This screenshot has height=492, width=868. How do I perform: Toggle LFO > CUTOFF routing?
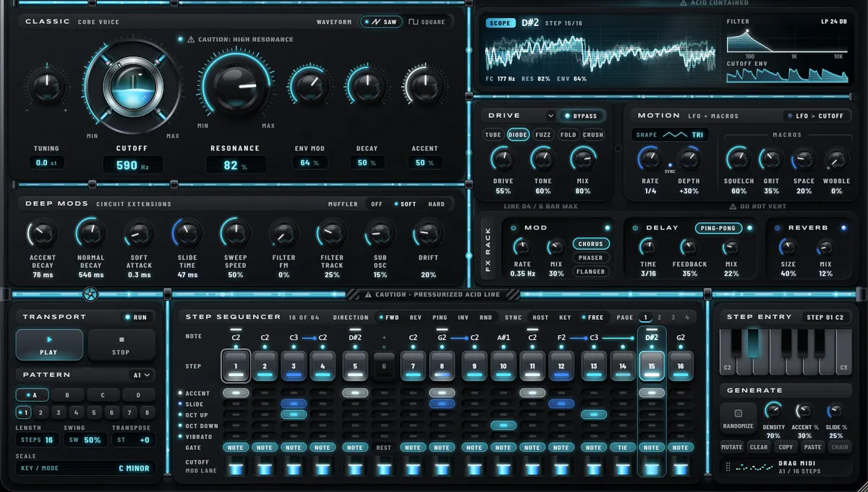click(x=817, y=116)
